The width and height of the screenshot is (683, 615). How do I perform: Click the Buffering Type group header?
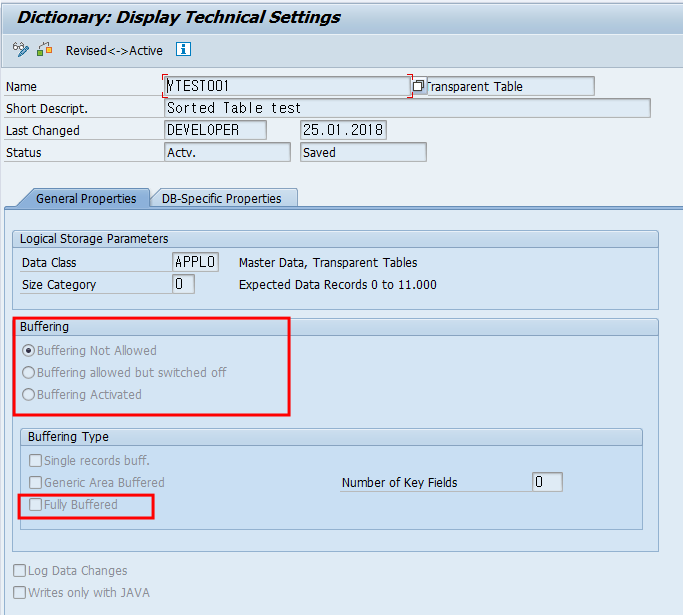(x=331, y=436)
